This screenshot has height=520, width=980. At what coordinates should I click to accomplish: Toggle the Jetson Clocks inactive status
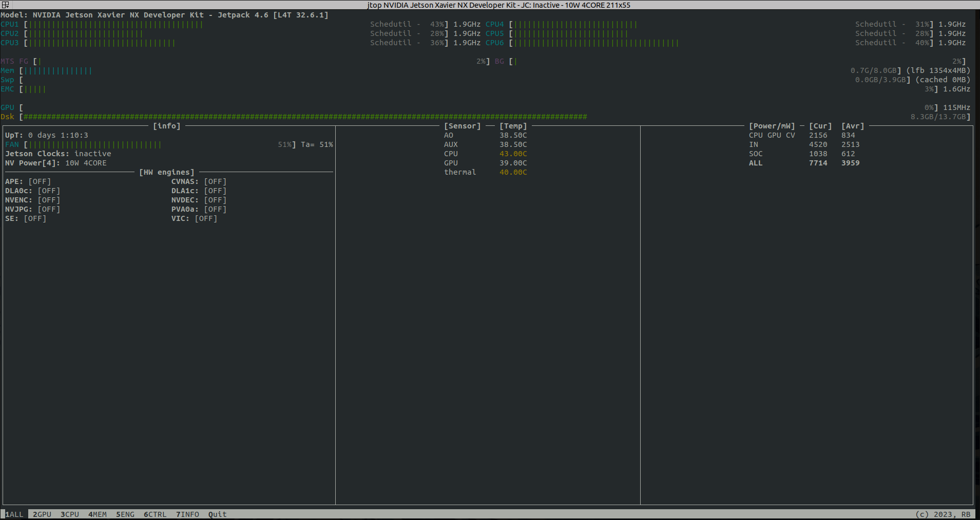tap(58, 154)
